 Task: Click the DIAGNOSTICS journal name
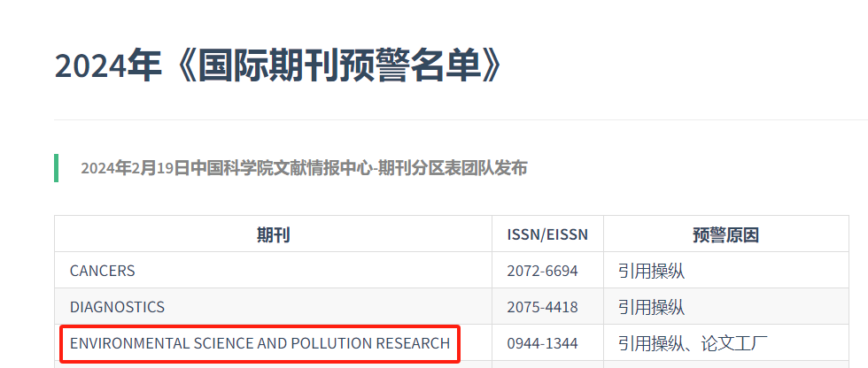click(117, 307)
